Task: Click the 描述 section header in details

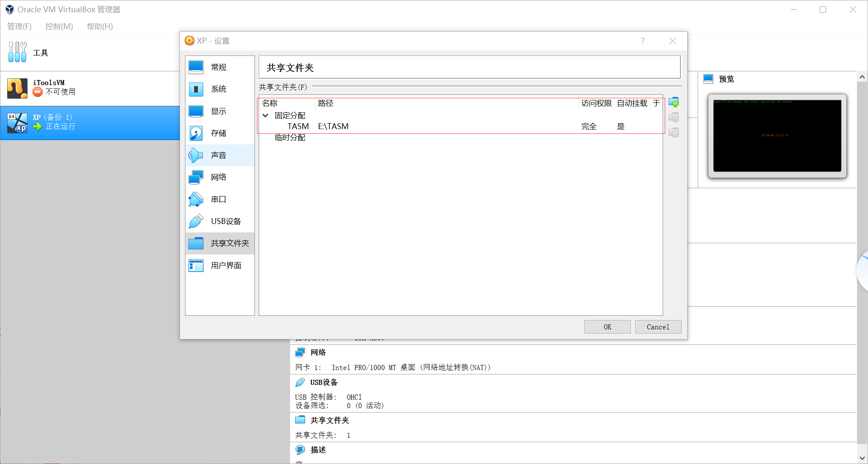Action: pos(318,450)
